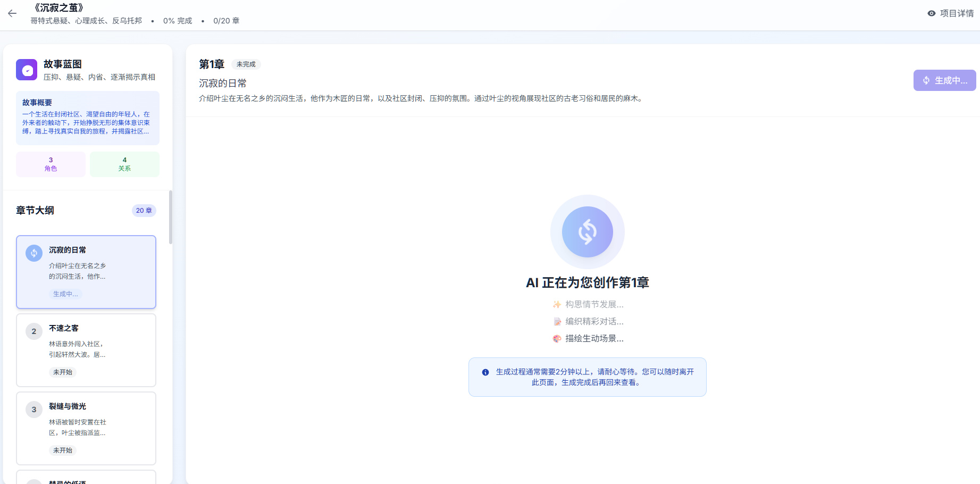Click the 沉寂的日常 chapter subtitle in main panel

(223, 84)
